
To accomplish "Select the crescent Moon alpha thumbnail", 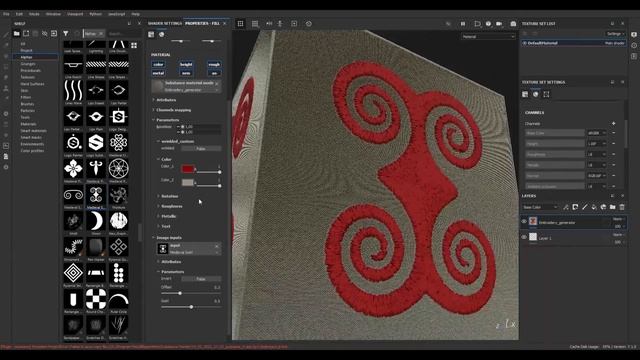I will pyautogui.click(x=96, y=221).
